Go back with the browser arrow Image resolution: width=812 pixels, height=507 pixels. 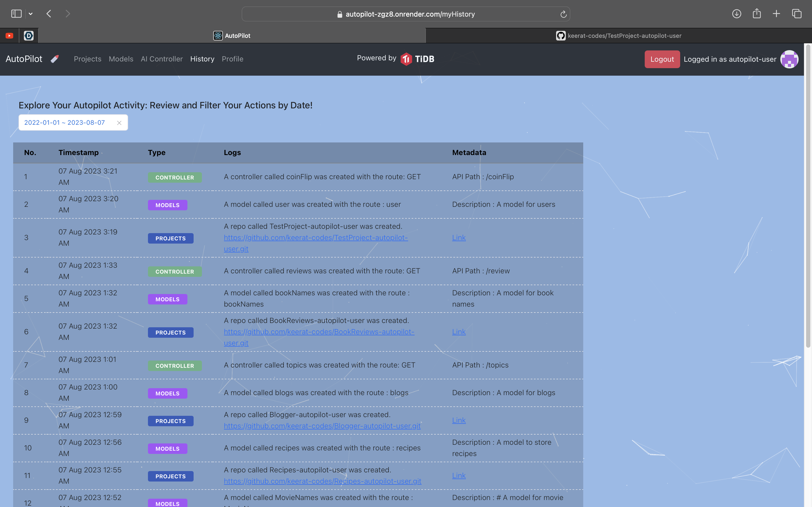49,14
